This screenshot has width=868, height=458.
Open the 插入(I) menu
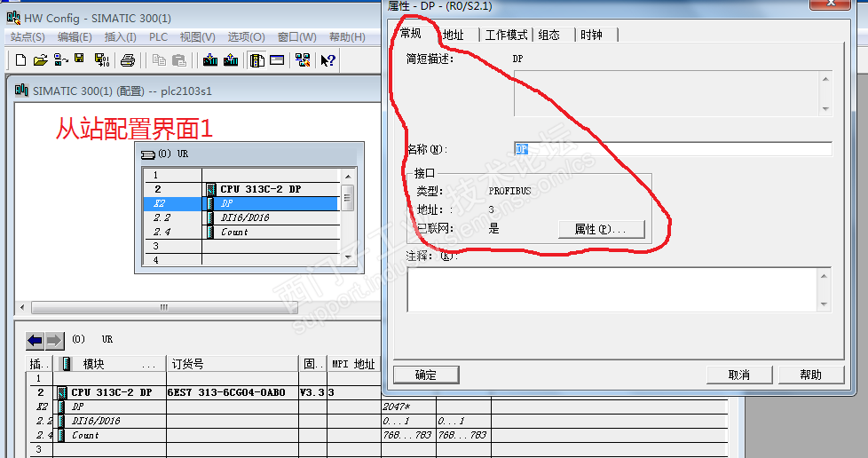click(120, 37)
